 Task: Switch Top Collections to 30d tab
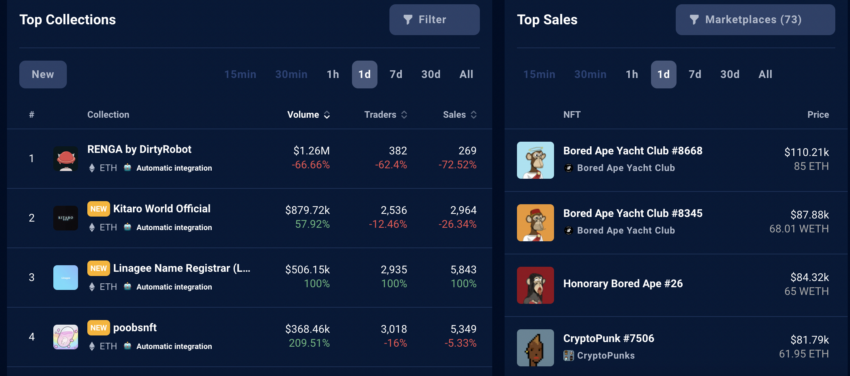pos(431,74)
